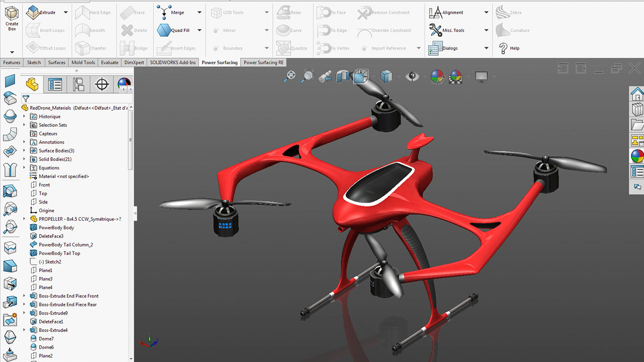The height and width of the screenshot is (362, 644).
Task: Open the Design Library in task pane
Action: tap(637, 109)
